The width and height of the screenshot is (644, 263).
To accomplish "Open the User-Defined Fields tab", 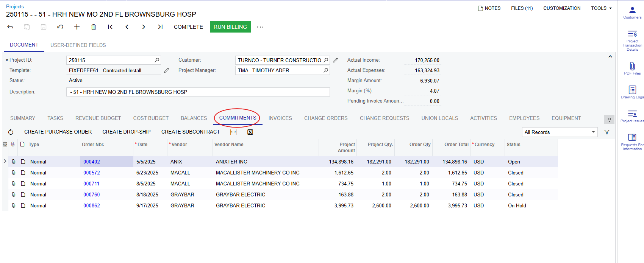I will [78, 45].
